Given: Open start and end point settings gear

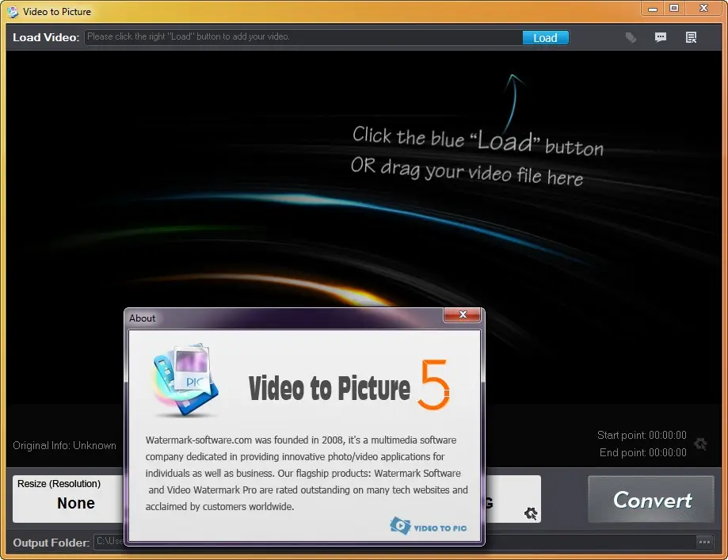Looking at the screenshot, I should pyautogui.click(x=700, y=444).
